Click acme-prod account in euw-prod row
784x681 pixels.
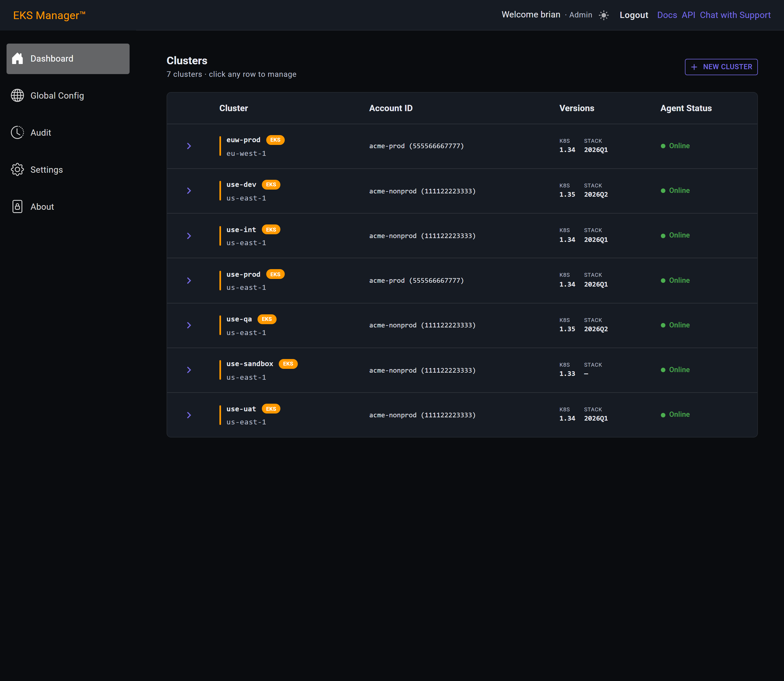point(416,146)
